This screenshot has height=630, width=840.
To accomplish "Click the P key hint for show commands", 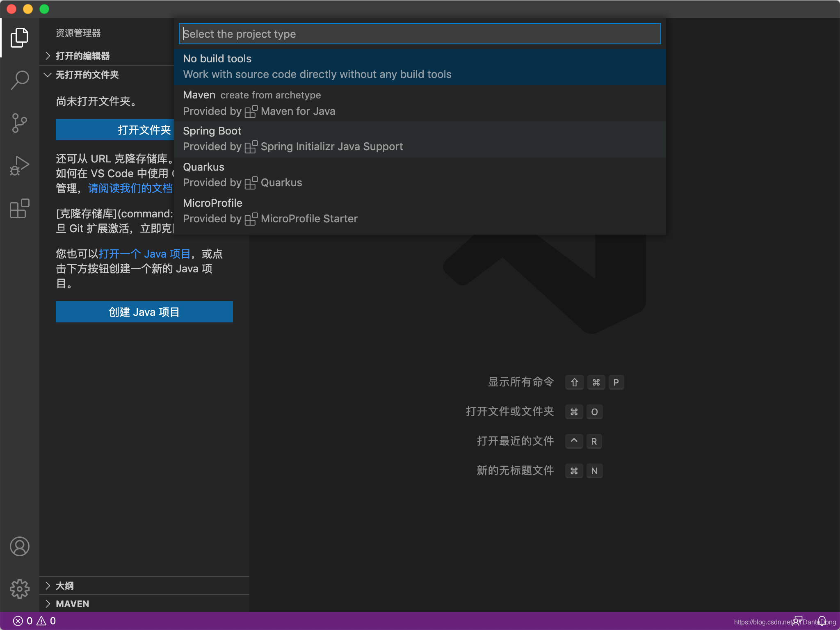I will 616,382.
